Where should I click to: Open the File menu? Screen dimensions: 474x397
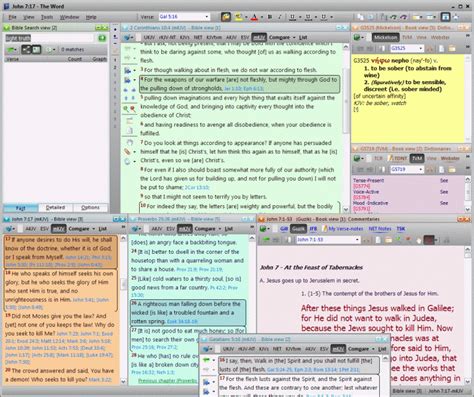12,17
